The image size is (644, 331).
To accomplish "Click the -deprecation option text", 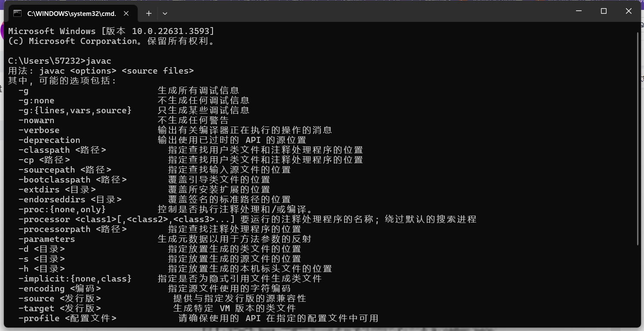I will 49,140.
